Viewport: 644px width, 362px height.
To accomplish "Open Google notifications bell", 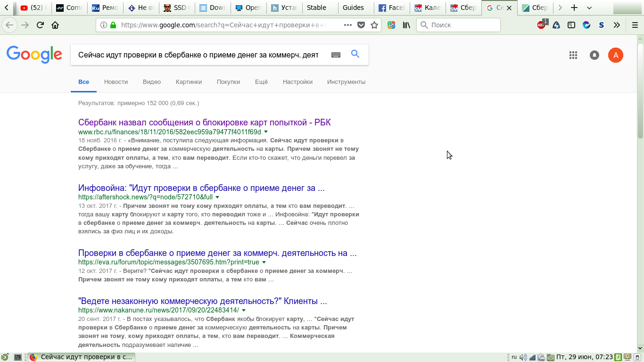I will coord(594,55).
